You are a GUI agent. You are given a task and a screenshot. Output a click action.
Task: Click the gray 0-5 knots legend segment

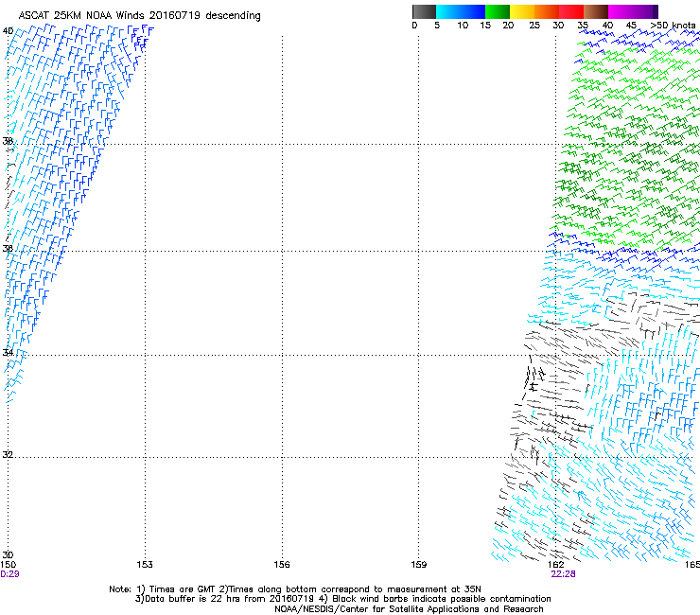(x=424, y=11)
